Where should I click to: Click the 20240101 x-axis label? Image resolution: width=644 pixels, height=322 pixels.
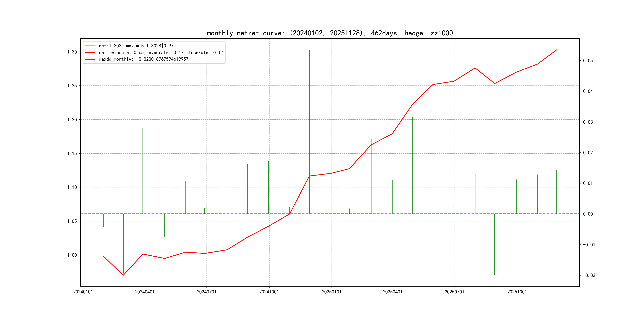coord(83,292)
